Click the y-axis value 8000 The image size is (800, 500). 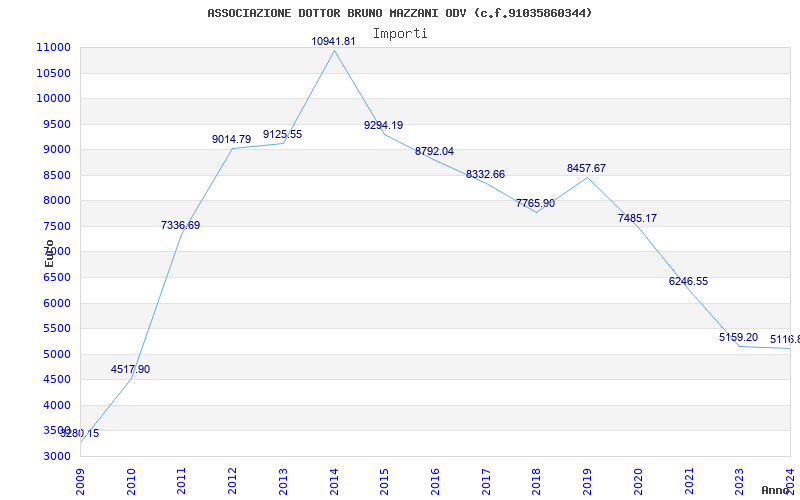(x=56, y=201)
